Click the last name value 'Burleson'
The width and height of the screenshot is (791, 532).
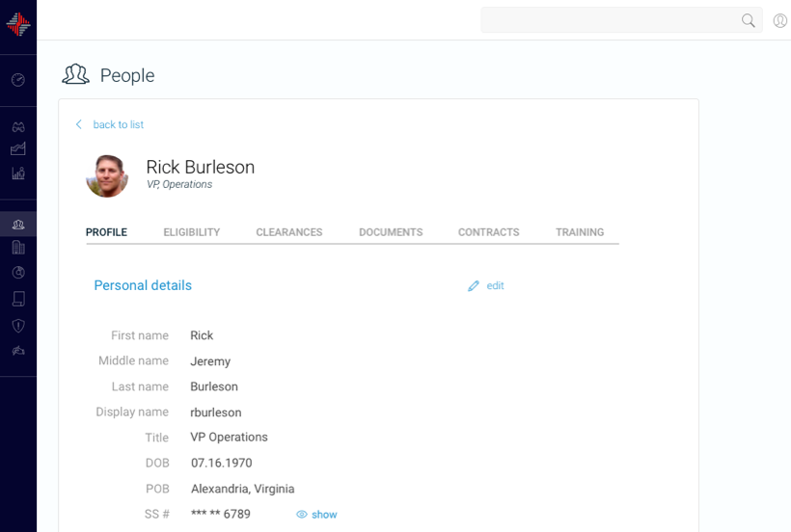coord(214,386)
